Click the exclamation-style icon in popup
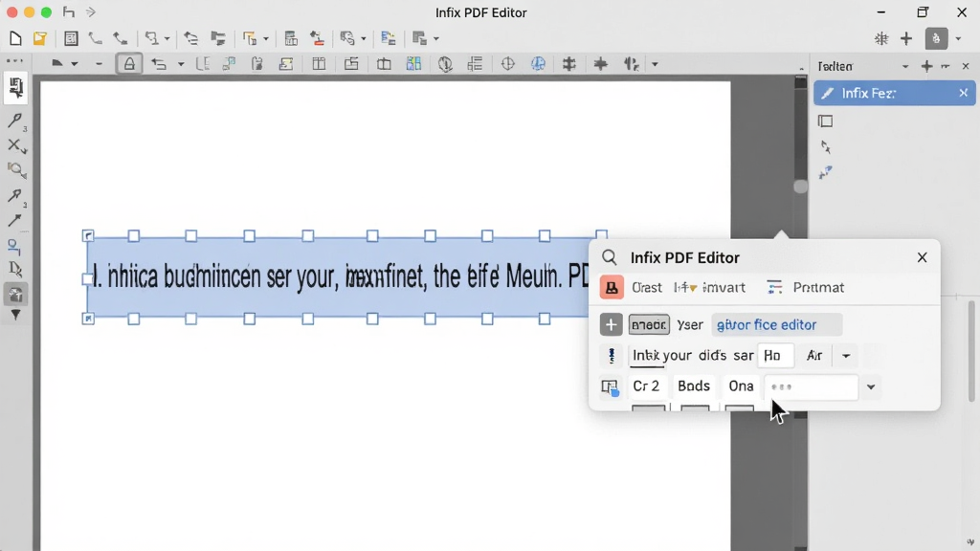This screenshot has width=980, height=551. (612, 356)
